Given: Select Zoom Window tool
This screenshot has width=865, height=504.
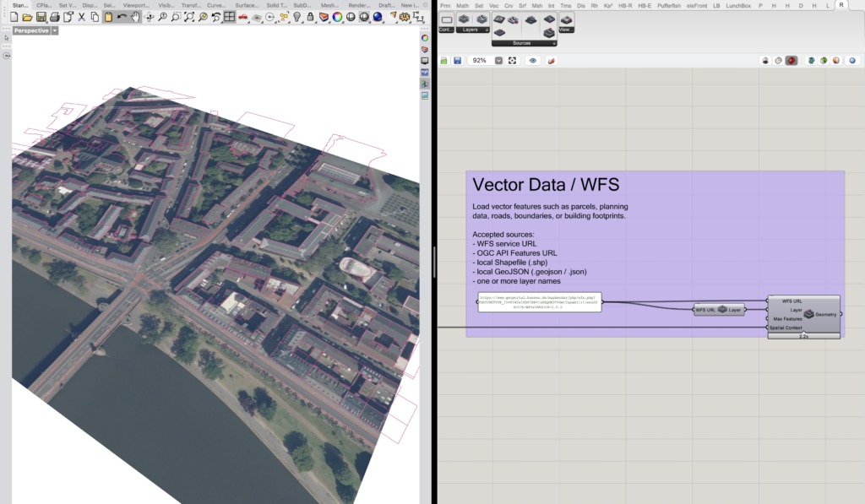Looking at the screenshot, I should point(176,17).
